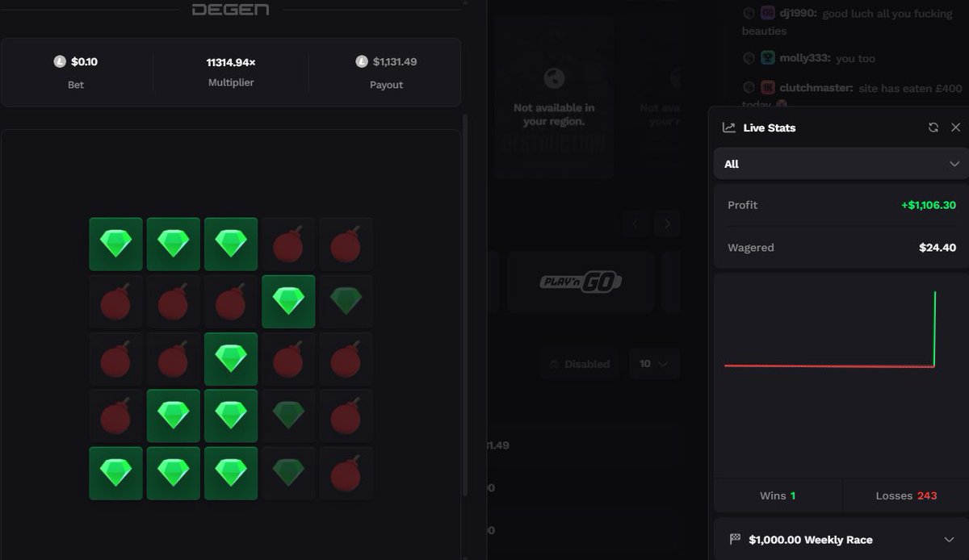This screenshot has height=560, width=969.
Task: Click the gem tile in row five, column one
Action: click(115, 474)
